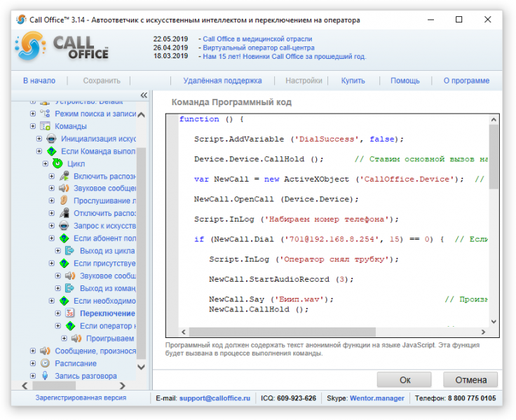The image size is (516, 420).
Task: Click the Купить menu item
Action: click(x=353, y=81)
